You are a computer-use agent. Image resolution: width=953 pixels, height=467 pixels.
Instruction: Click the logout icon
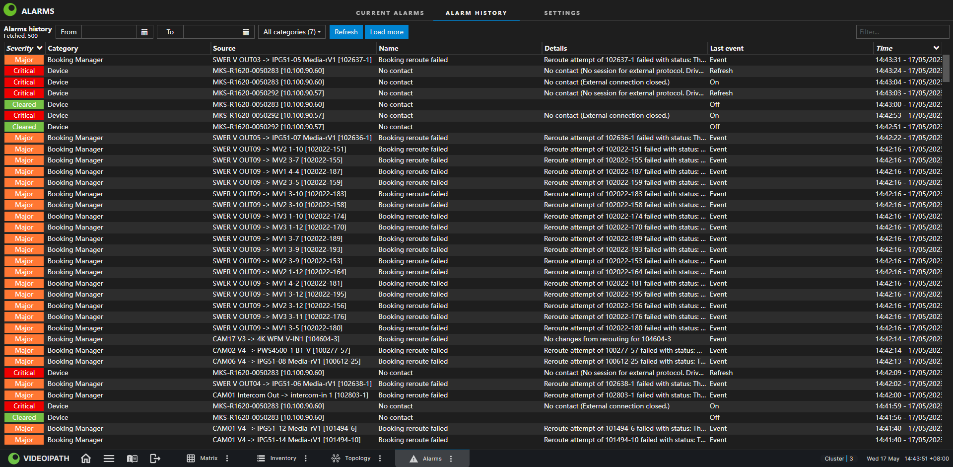coord(155,458)
